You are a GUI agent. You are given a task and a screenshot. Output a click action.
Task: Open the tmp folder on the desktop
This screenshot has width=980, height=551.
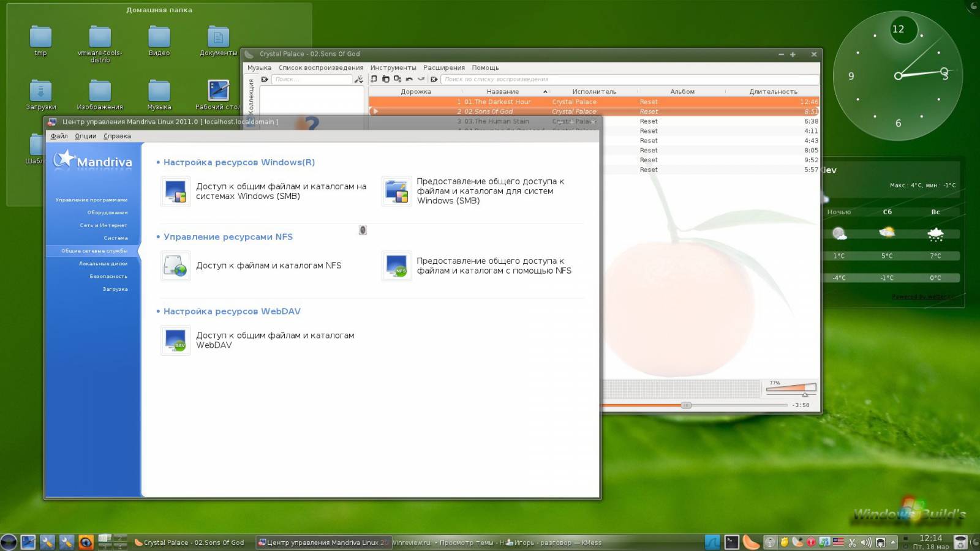point(40,40)
